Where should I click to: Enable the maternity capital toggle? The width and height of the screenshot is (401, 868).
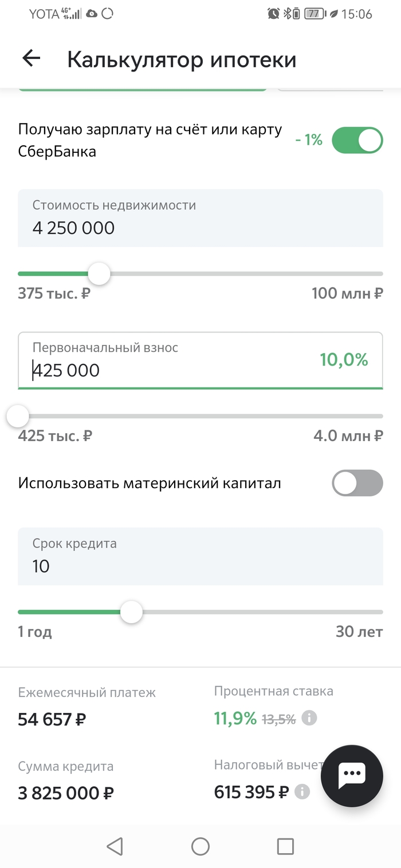(357, 483)
